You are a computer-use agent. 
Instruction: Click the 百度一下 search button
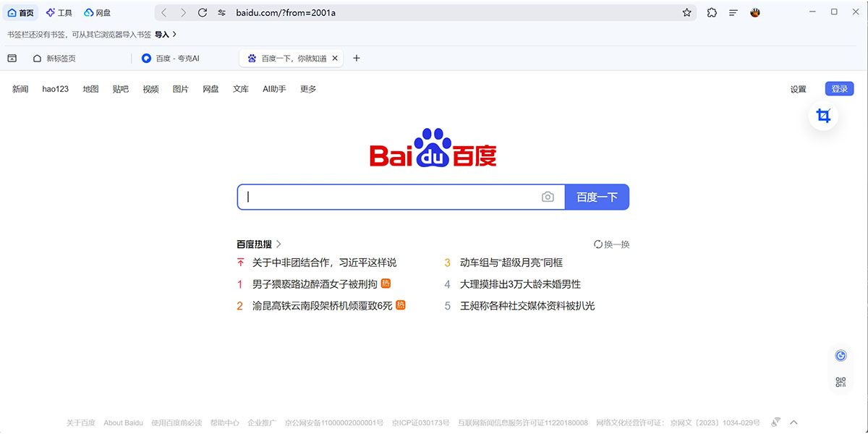[597, 197]
